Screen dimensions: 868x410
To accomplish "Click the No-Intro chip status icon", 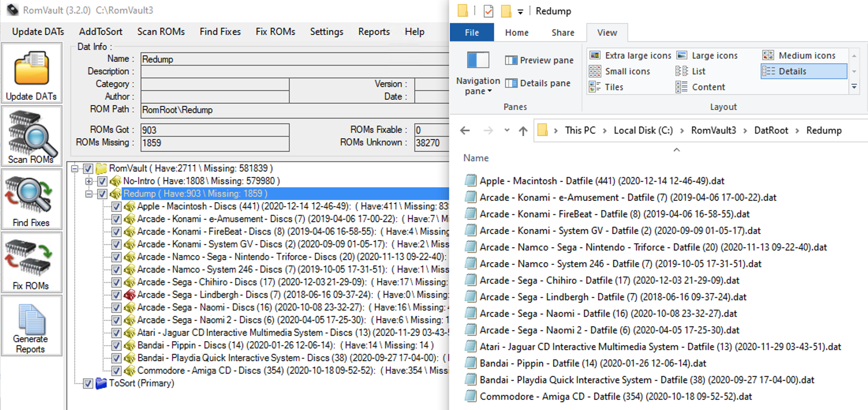I will 115,181.
